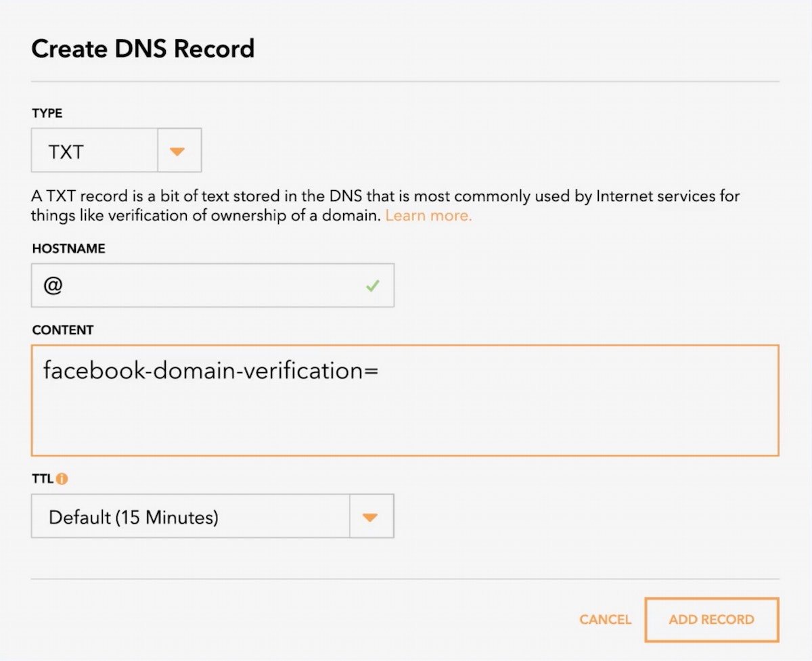Open the Learn more link
Viewport: 812px width, 661px height.
tap(428, 215)
